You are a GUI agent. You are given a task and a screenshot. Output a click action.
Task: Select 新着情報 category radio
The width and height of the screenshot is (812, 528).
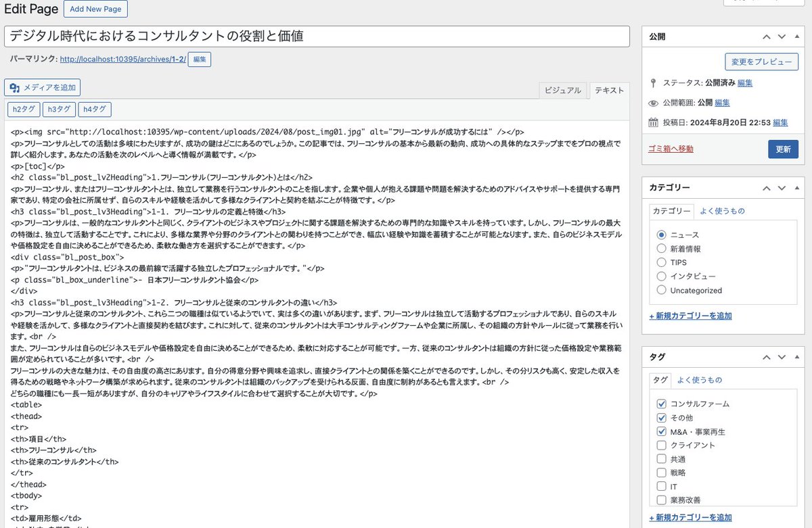coord(661,248)
